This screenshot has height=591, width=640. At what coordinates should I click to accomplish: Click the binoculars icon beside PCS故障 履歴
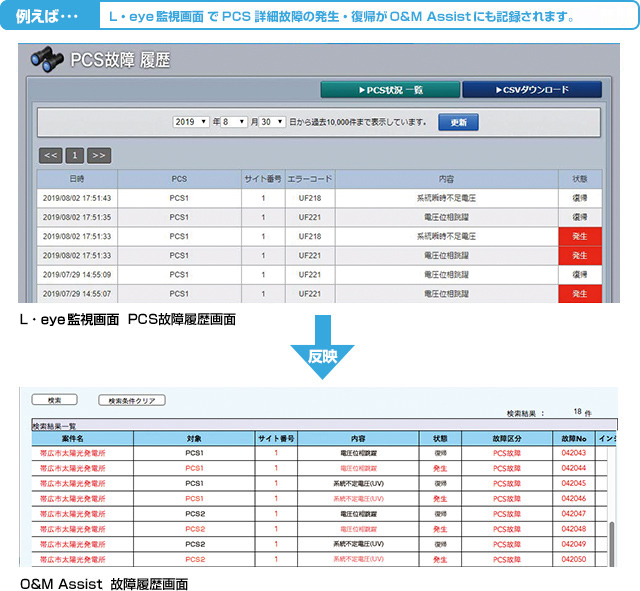[x=47, y=59]
